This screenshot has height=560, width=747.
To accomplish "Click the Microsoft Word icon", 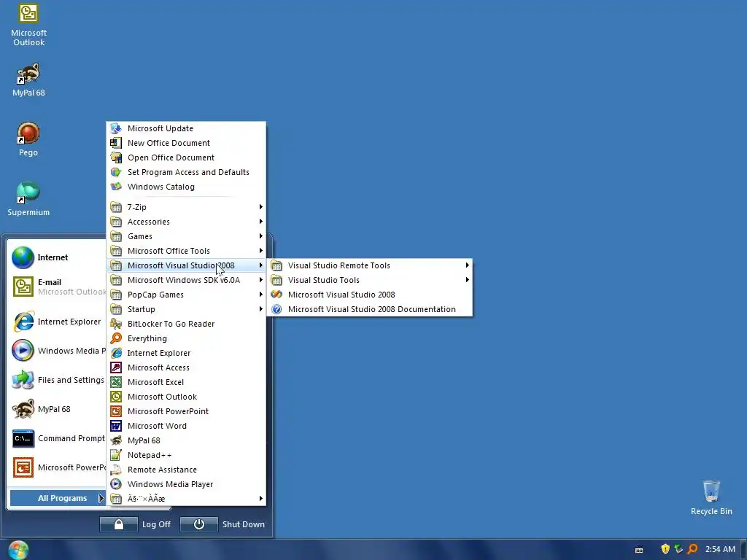I will 116,426.
